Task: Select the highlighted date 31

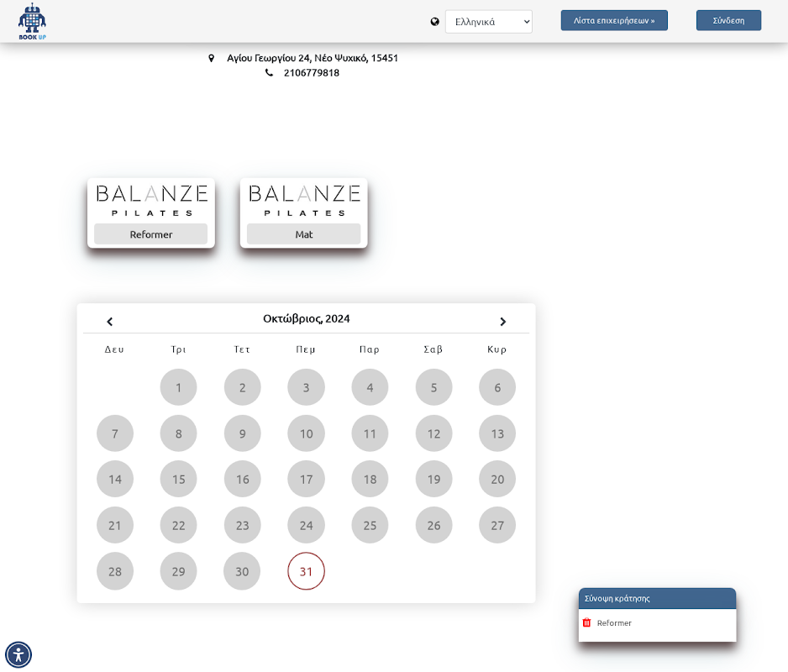Action: coord(306,571)
